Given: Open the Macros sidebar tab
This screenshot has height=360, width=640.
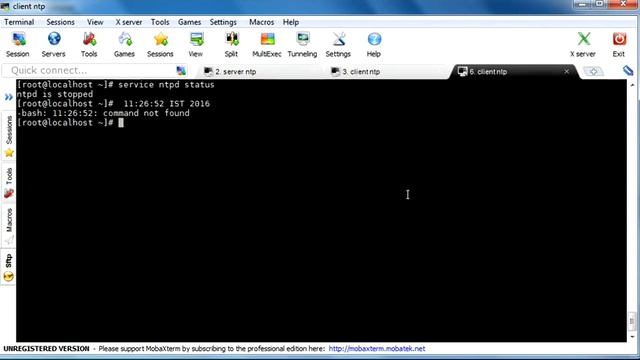Looking at the screenshot, I should pyautogui.click(x=9, y=226).
